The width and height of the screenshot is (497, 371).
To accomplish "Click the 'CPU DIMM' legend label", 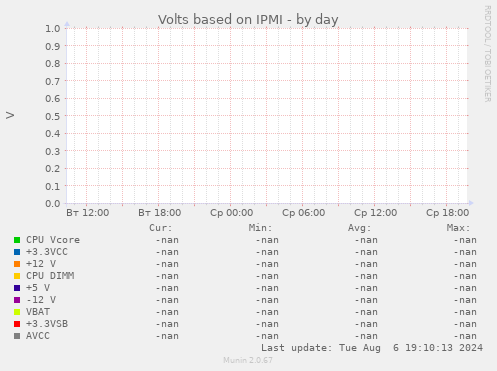I will (50, 276).
